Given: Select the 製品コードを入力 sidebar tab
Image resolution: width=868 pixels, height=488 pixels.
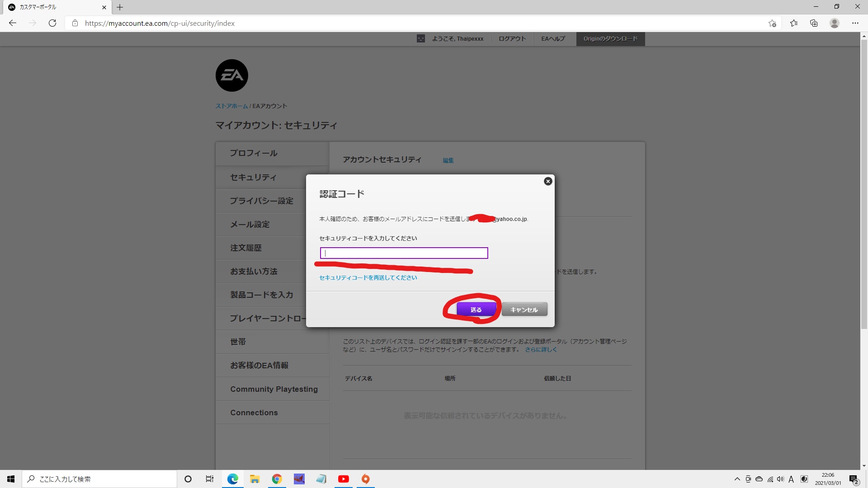Looking at the screenshot, I should point(261,295).
